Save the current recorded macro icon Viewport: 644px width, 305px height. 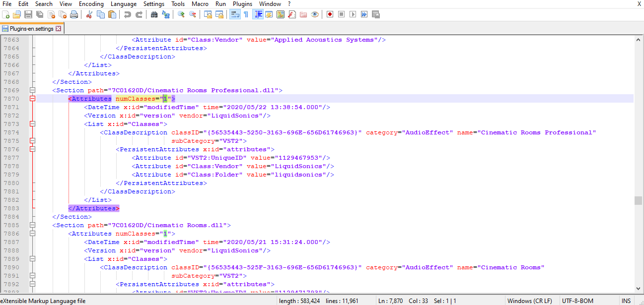[376, 14]
